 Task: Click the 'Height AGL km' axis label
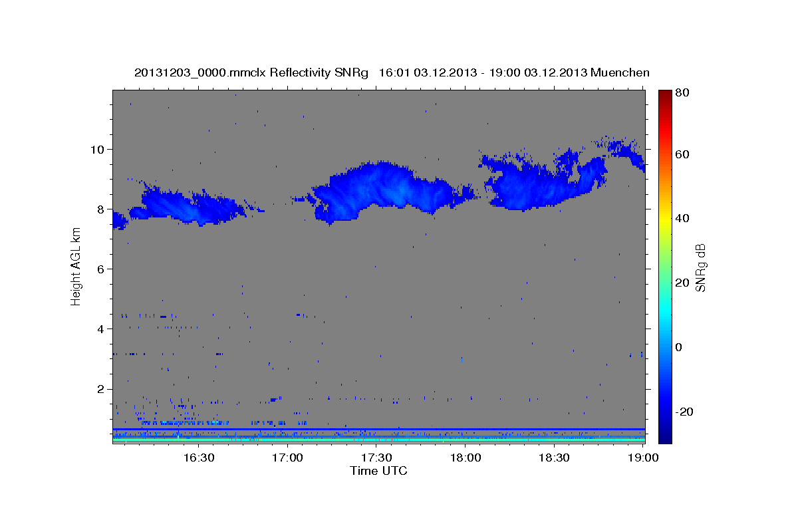(76, 266)
